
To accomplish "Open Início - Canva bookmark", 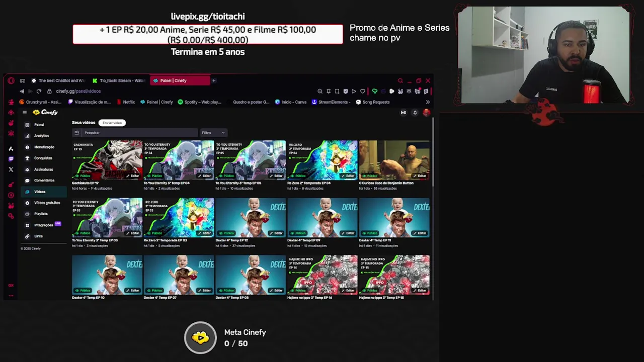I will [x=291, y=102].
